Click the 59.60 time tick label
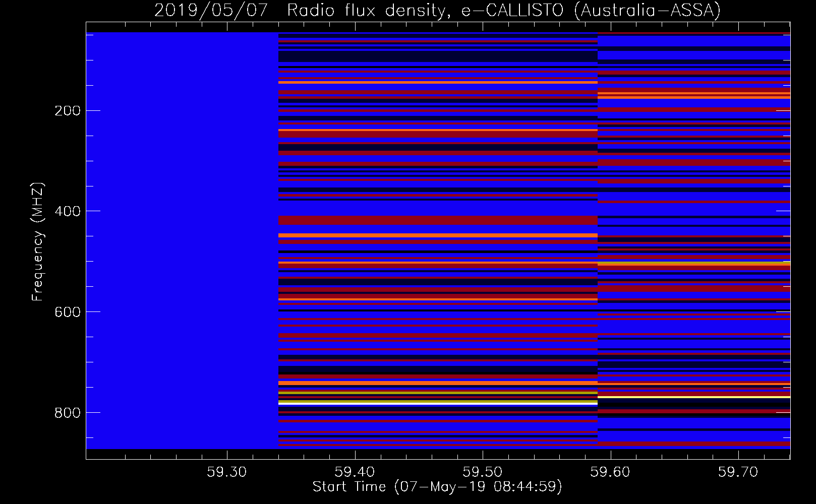Screen dimensions: 816x504 (611, 472)
